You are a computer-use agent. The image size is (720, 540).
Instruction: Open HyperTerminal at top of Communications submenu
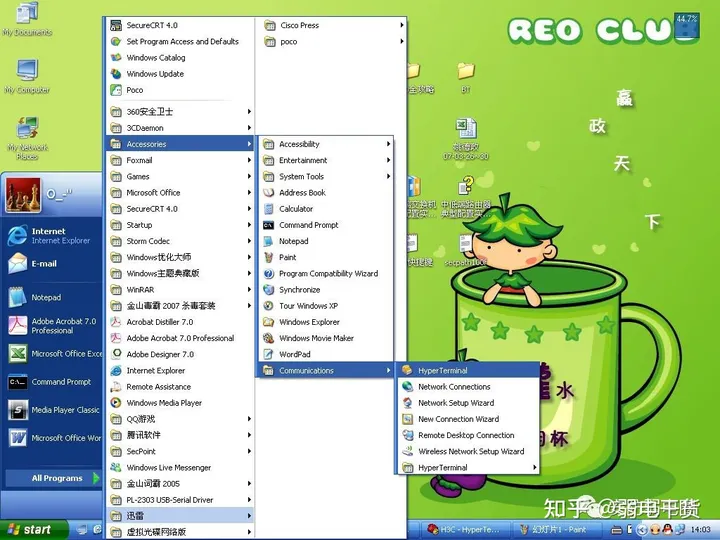[x=467, y=371]
